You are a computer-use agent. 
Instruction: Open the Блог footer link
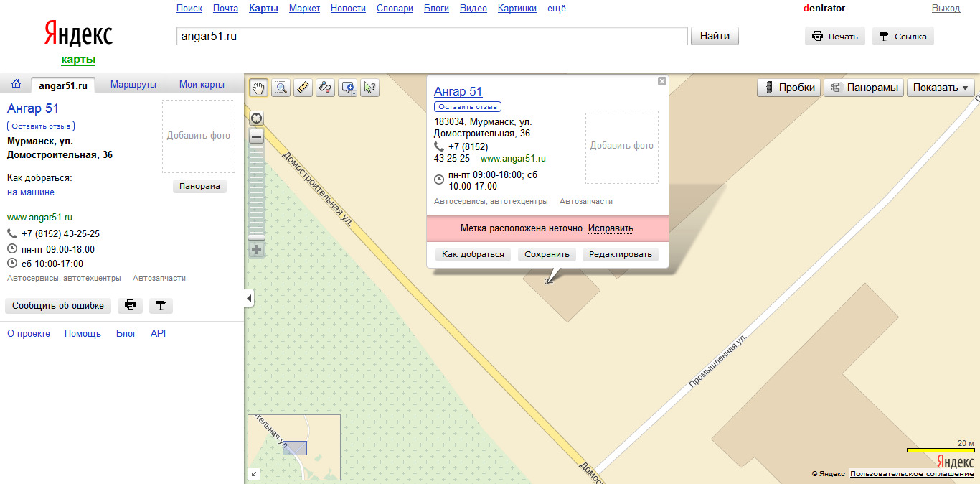click(x=126, y=334)
